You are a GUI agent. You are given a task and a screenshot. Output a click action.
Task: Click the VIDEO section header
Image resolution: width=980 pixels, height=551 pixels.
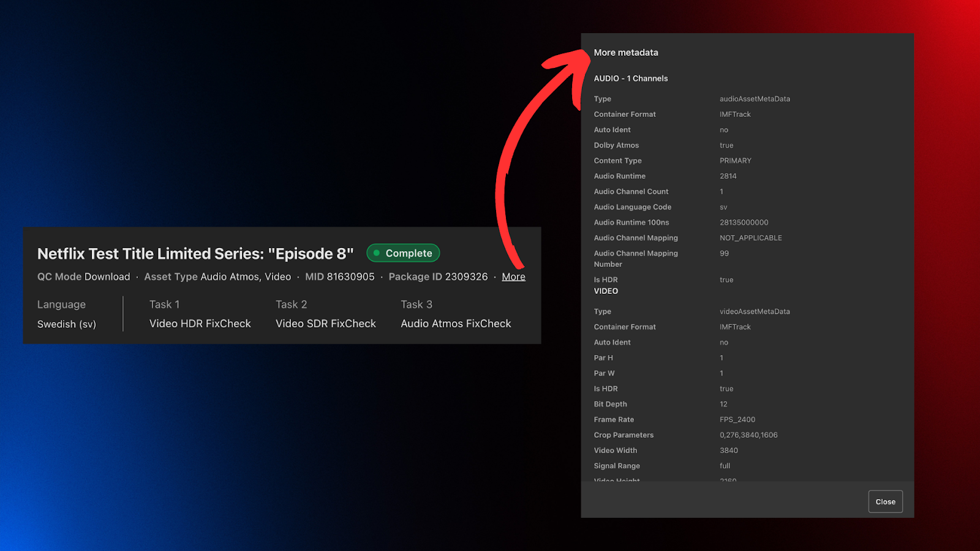[x=606, y=291]
